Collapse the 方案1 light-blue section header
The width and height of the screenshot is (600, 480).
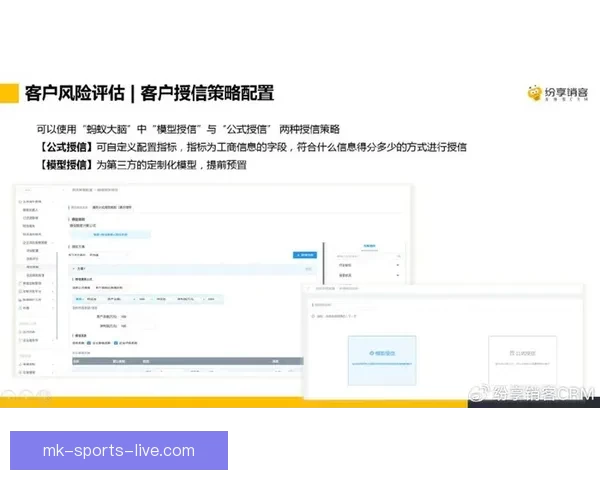(192, 269)
